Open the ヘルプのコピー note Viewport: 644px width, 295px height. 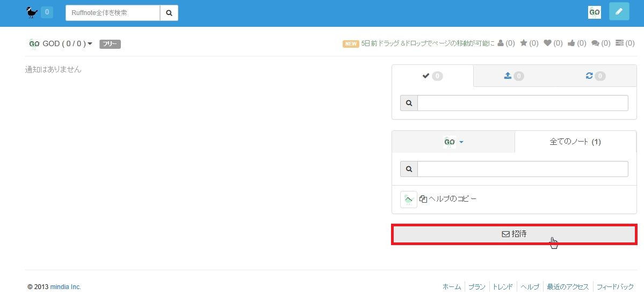[448, 199]
